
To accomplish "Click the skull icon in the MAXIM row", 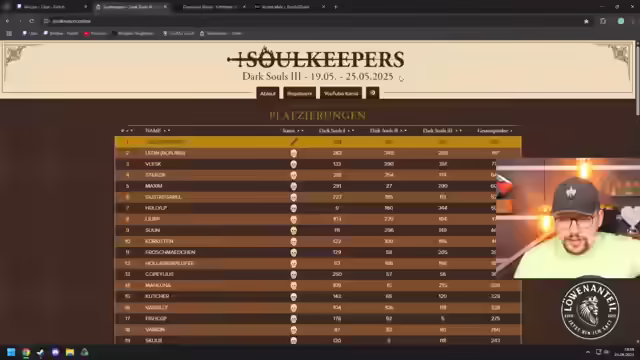I will pos(293,186).
